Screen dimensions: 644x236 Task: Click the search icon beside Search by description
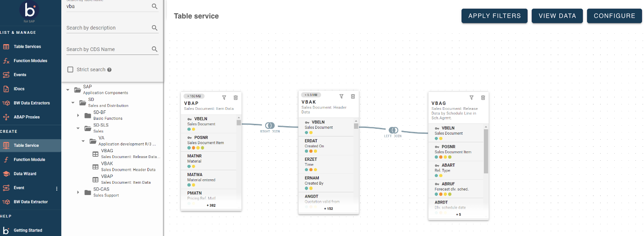155,28
